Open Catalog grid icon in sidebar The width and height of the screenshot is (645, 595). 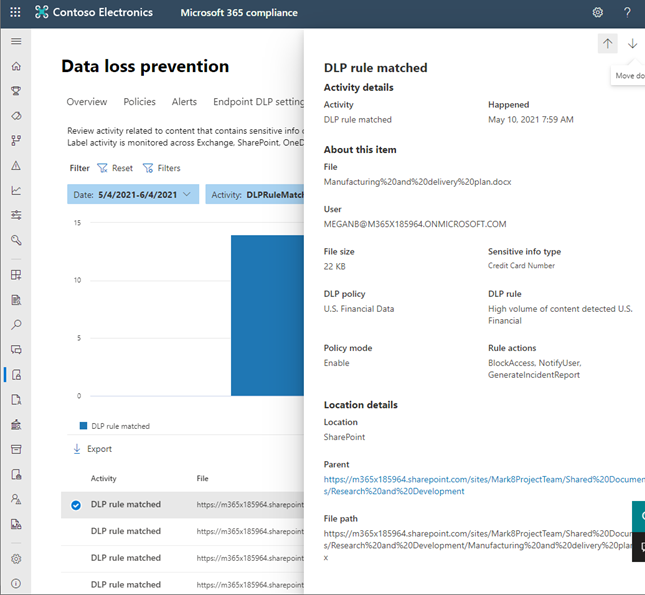[x=16, y=275]
